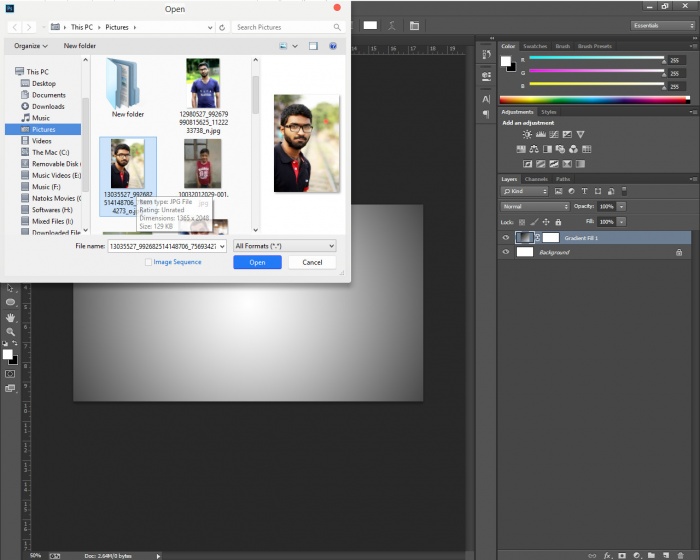Expand the Organize menu

(x=30, y=46)
